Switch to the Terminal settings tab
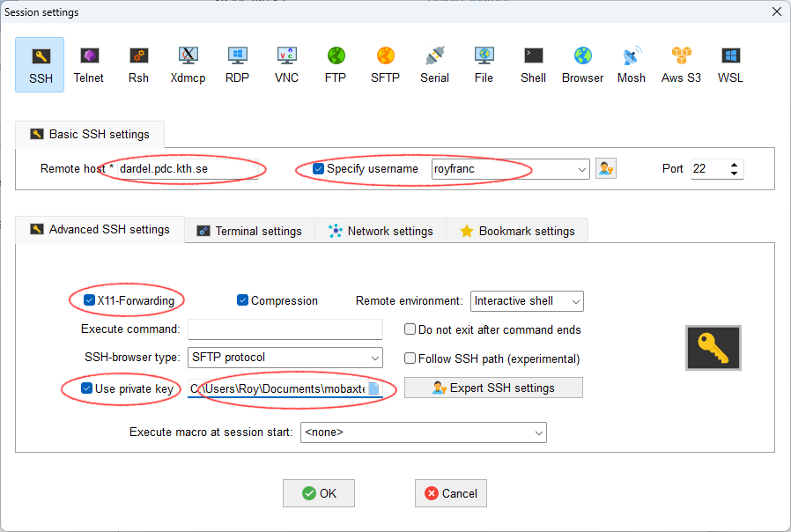791x532 pixels. click(x=249, y=231)
